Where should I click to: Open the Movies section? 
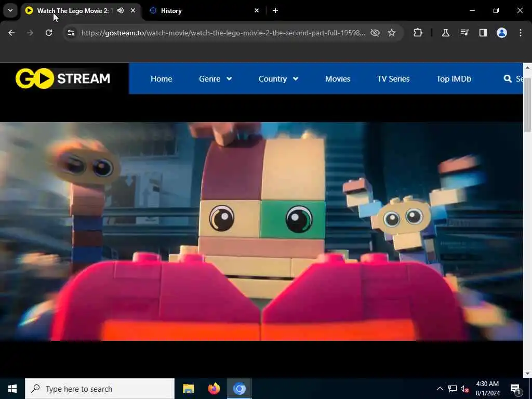(338, 79)
